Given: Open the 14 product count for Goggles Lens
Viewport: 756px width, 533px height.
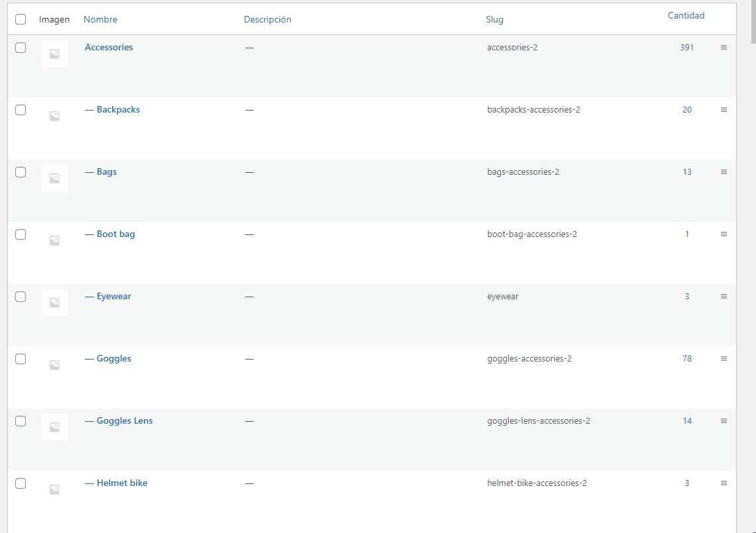Looking at the screenshot, I should coord(687,420).
